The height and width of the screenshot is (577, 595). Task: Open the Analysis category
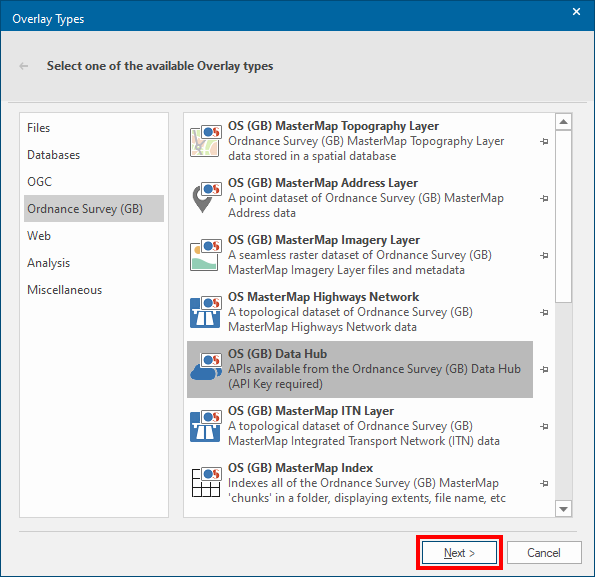pos(94,263)
